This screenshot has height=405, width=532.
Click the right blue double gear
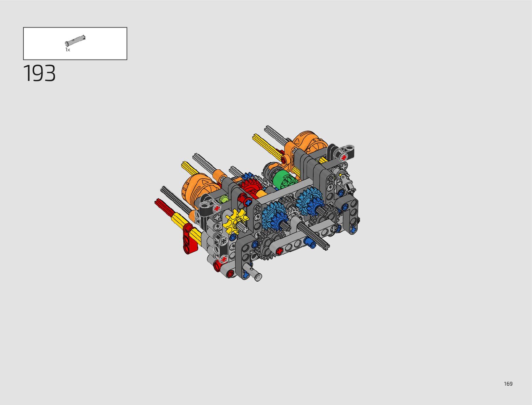coord(309,201)
